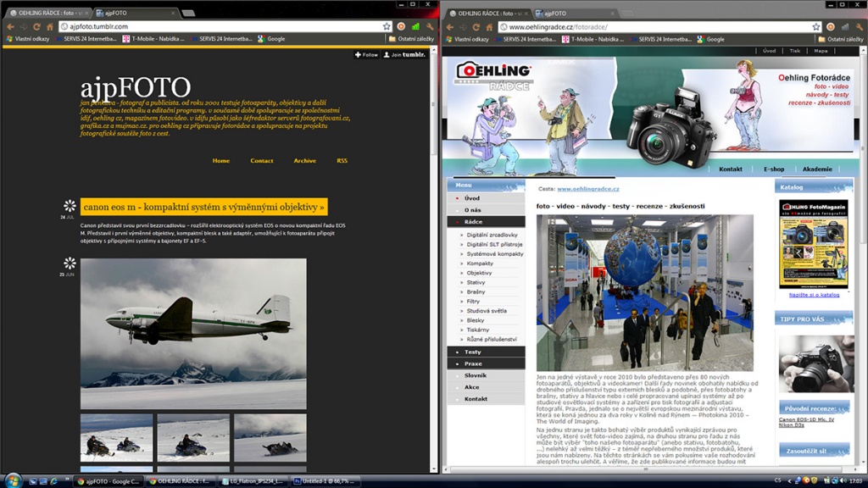
Task: Open large airplane photo on ajpFOTO
Action: (x=193, y=334)
